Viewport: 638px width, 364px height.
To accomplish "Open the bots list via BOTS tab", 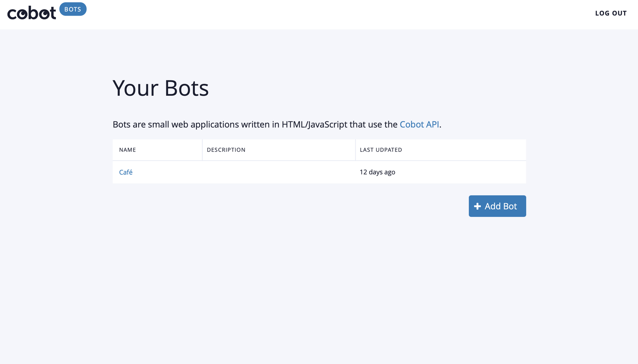I will pyautogui.click(x=73, y=9).
